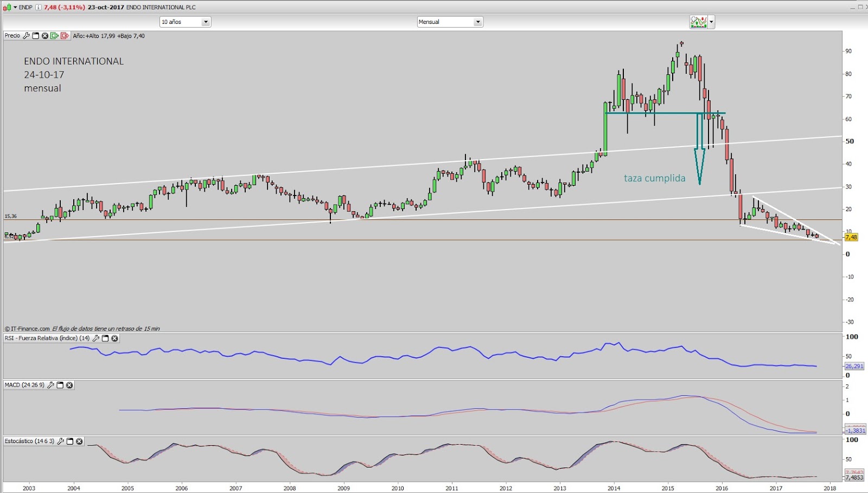Click the add-indicator chart icon in toolbar
868x493 pixels.
(x=699, y=22)
